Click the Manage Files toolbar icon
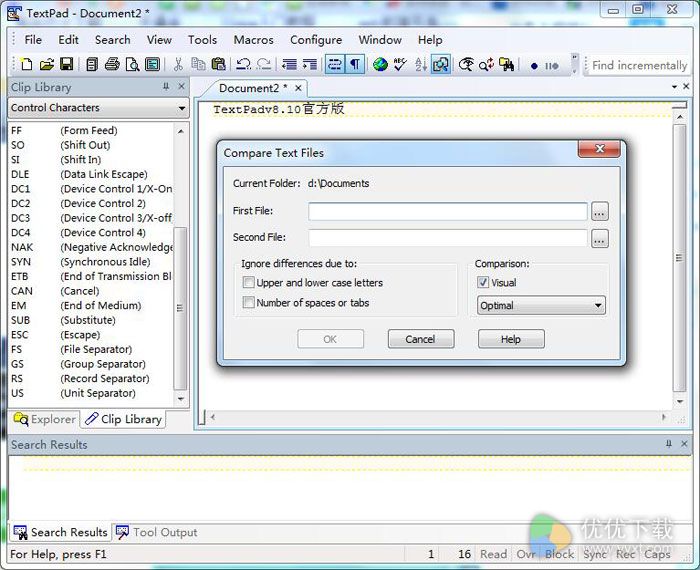 (92, 65)
